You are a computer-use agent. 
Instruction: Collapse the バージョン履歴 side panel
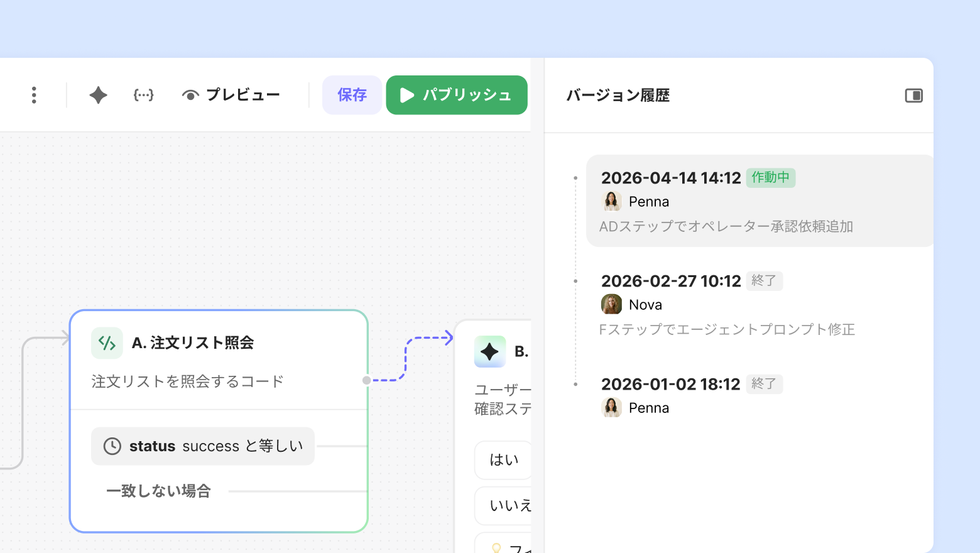tap(913, 96)
